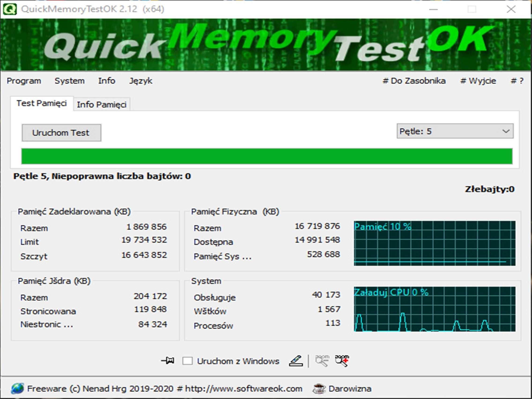Click the Procesów label
Viewport: 532px width, 399px height.
213,326
